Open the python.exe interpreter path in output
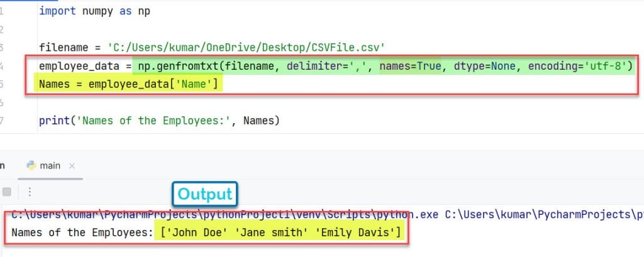 click(226, 215)
